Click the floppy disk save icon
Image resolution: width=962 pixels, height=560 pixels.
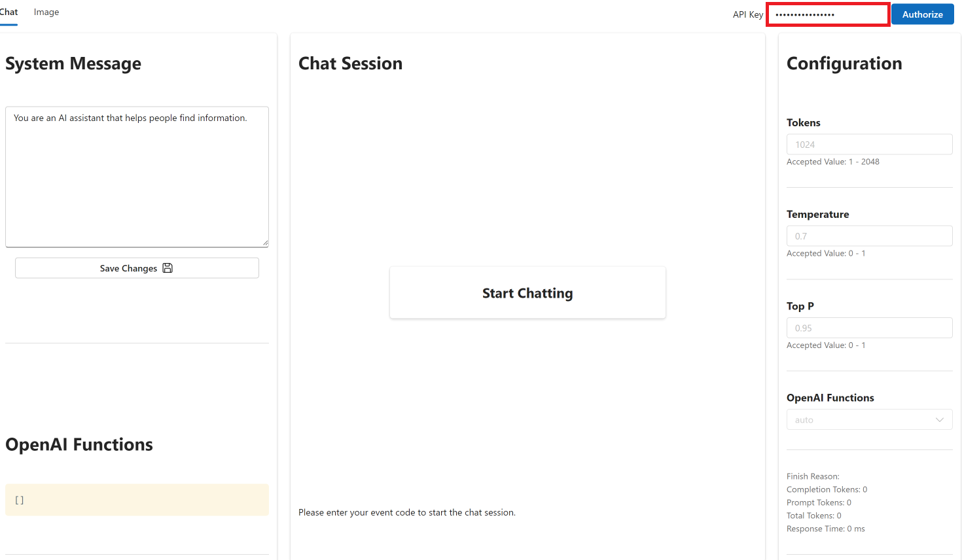[x=168, y=268]
